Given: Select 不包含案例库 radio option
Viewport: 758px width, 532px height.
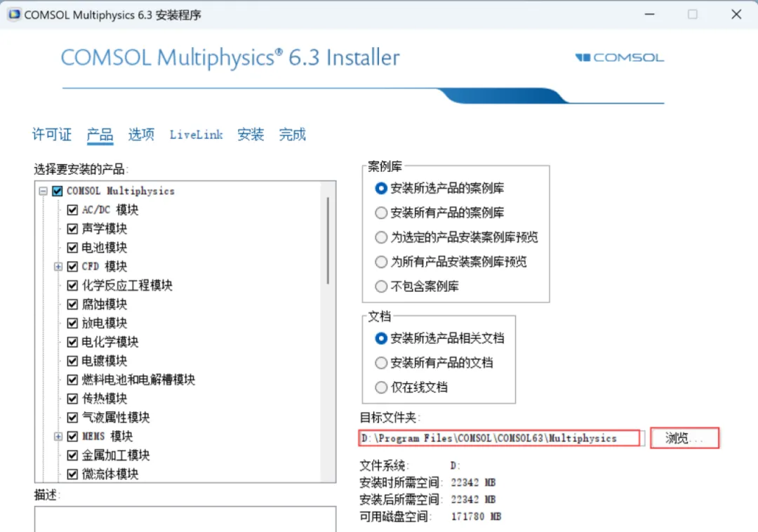Looking at the screenshot, I should [381, 286].
